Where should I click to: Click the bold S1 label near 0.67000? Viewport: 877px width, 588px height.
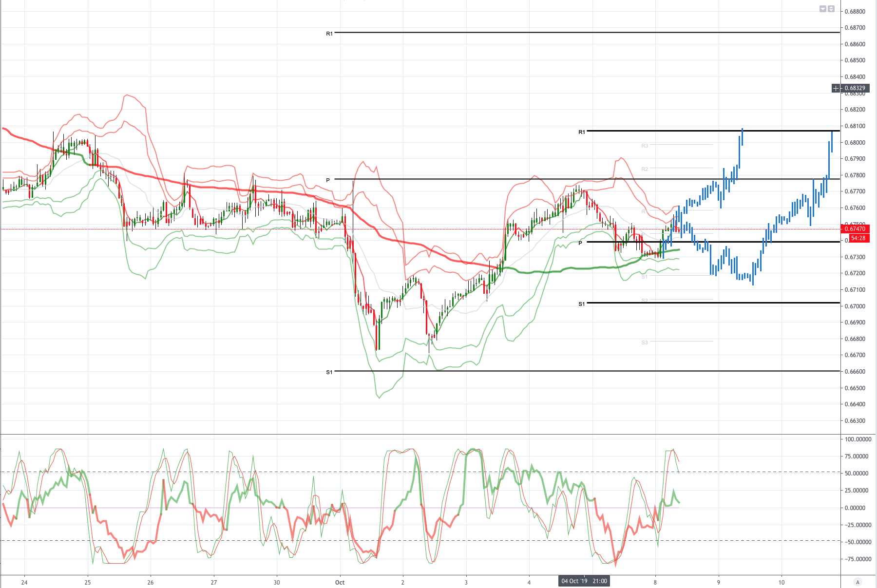click(582, 304)
